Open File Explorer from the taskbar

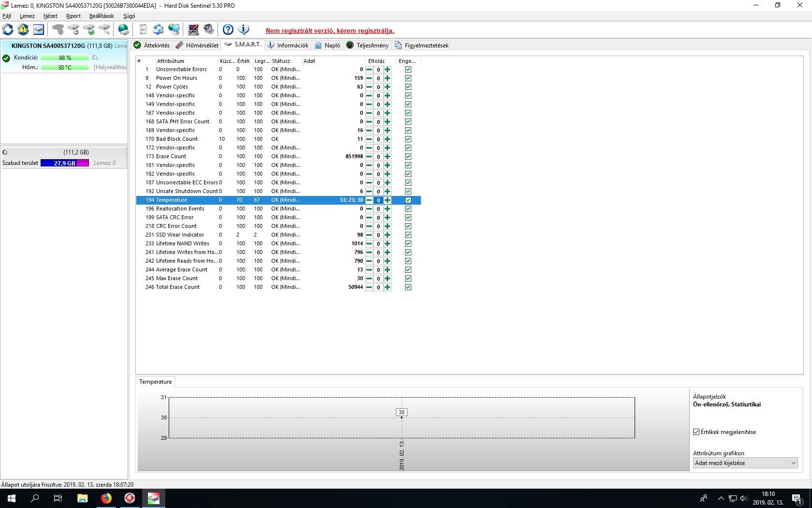83,498
